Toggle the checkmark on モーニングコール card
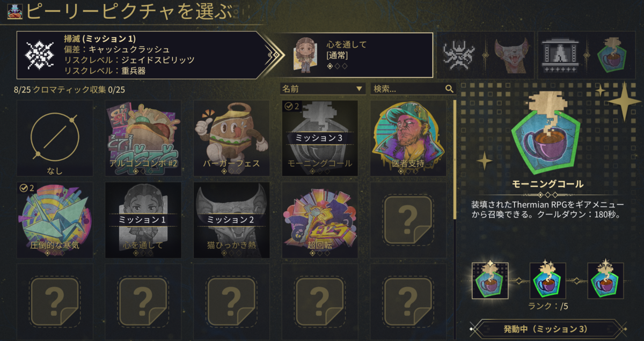644x341 pixels. click(x=289, y=106)
